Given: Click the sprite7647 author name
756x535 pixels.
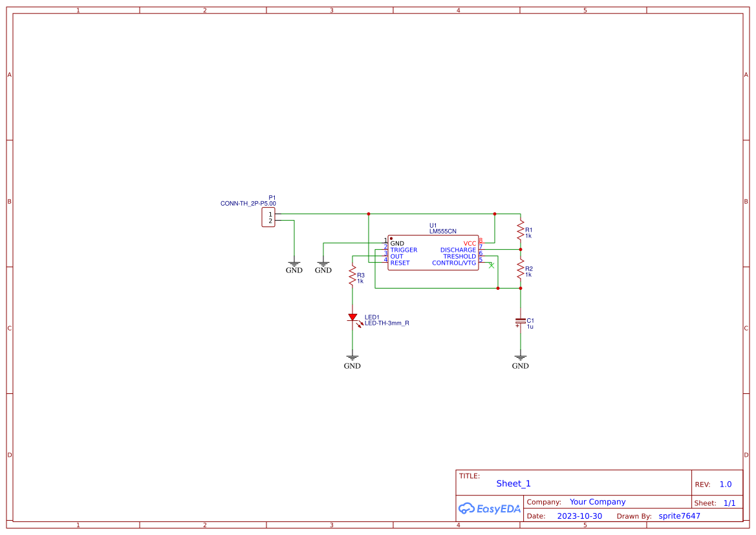Looking at the screenshot, I should (678, 516).
